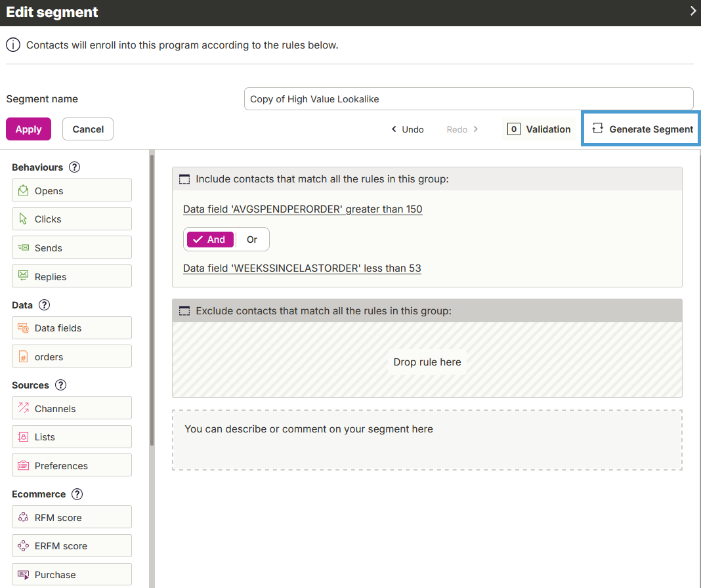Click the Redo button

coord(462,129)
